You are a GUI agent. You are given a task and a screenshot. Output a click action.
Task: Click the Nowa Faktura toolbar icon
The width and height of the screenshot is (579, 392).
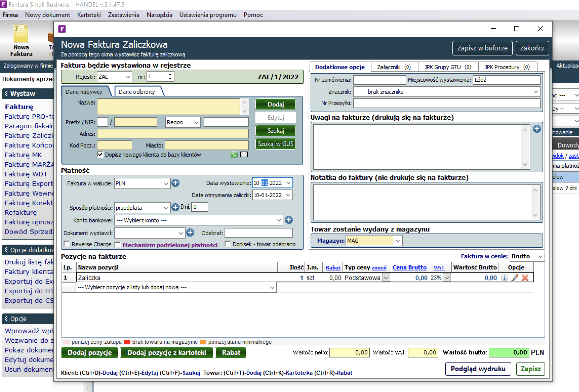point(21,41)
